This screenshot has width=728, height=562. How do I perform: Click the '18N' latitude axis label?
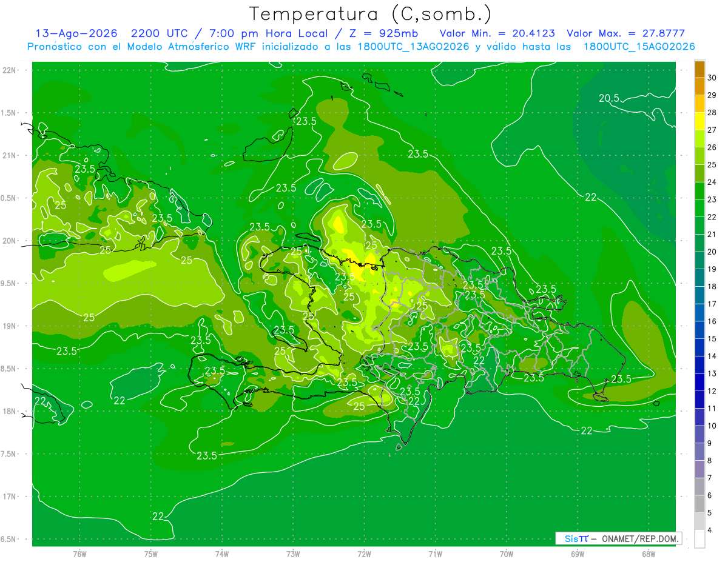(x=10, y=412)
